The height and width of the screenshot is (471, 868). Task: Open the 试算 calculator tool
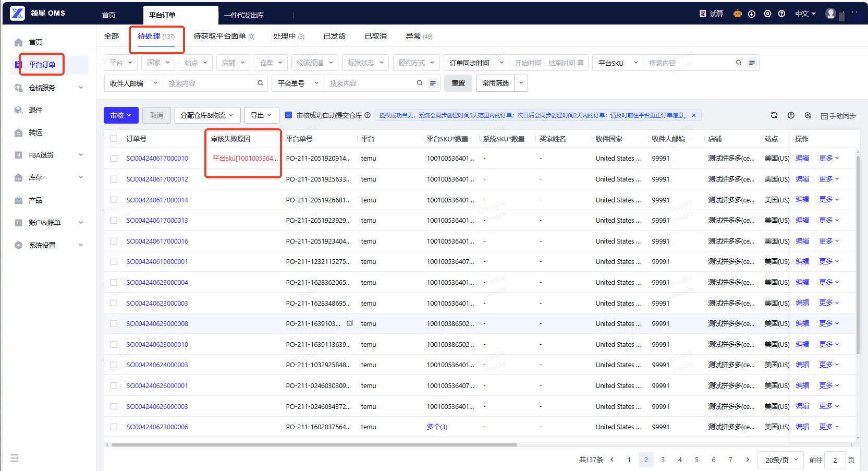coord(711,14)
